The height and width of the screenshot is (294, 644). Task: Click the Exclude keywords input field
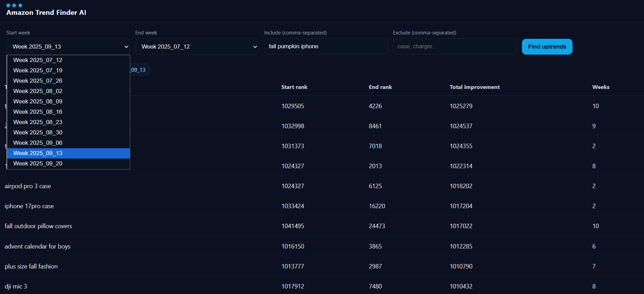(454, 47)
